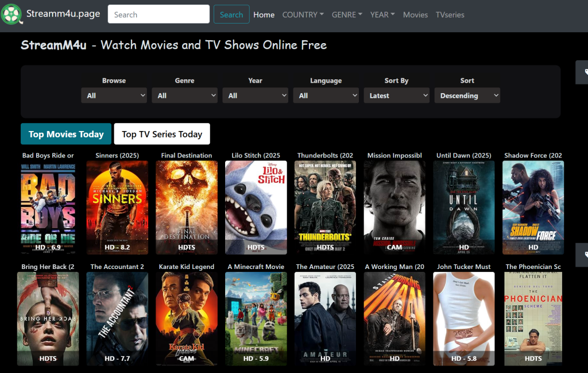Click the 'A Working Man (20' title link
This screenshot has width=588, height=373.
pyautogui.click(x=394, y=267)
